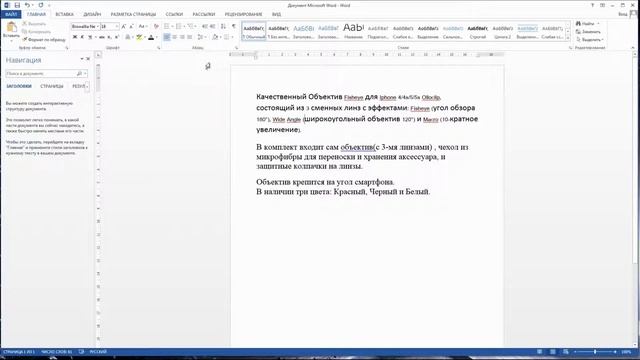Toggle subscript formatting
The height and width of the screenshot is (360, 640).
tap(109, 37)
